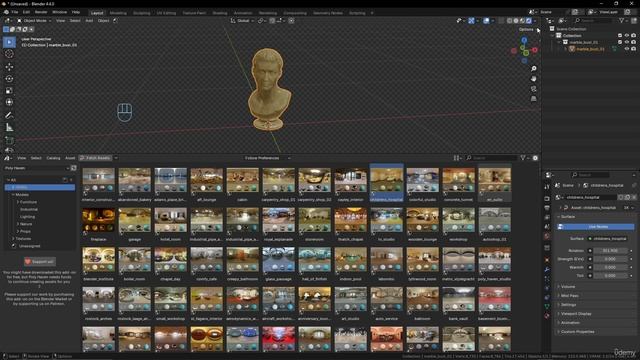Hide the marble_bust_01 object eye icon
Screen dimensions: 640x360
627,49
